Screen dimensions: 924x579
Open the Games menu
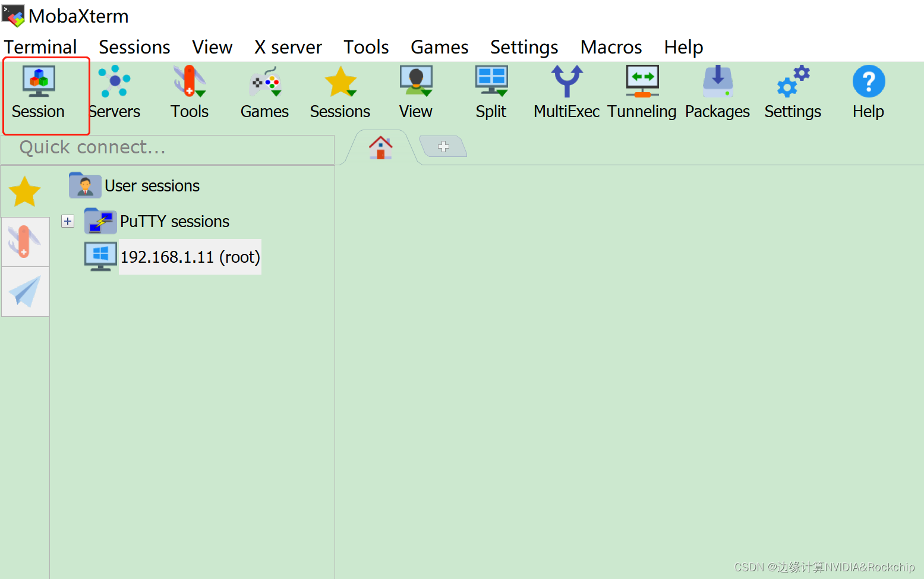tap(440, 47)
